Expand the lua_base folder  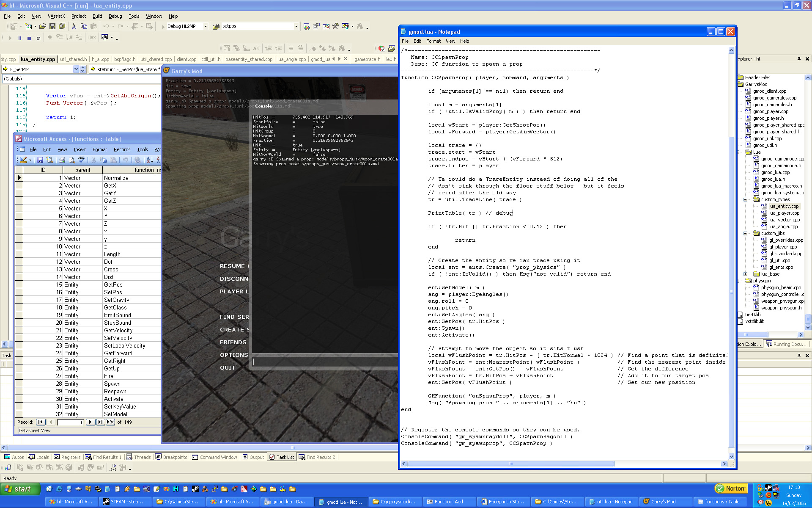pos(746,274)
